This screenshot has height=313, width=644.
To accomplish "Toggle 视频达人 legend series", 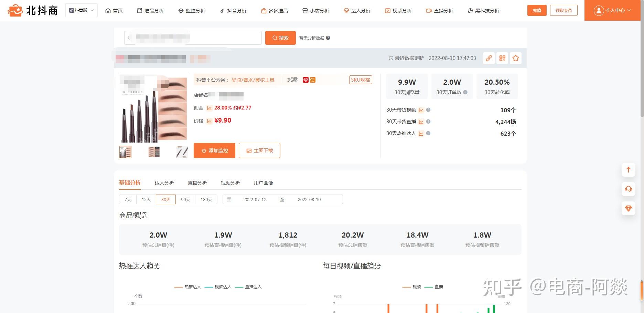I will (218, 287).
